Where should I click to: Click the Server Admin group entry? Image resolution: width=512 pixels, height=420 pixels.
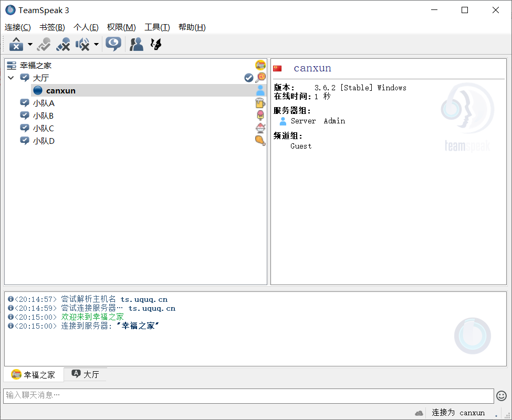[x=318, y=121]
